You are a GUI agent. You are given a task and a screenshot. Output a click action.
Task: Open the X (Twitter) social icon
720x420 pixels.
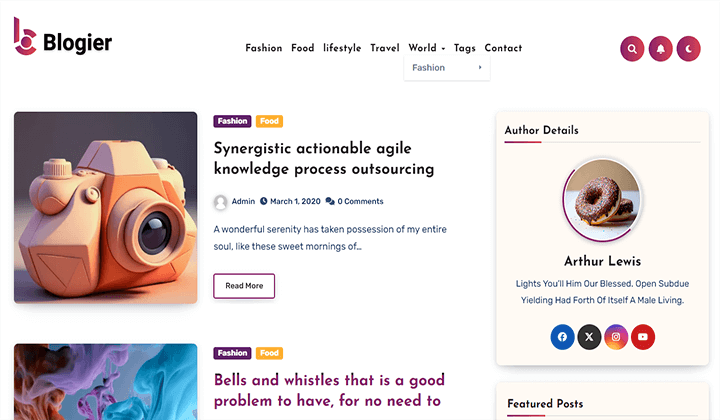click(589, 337)
